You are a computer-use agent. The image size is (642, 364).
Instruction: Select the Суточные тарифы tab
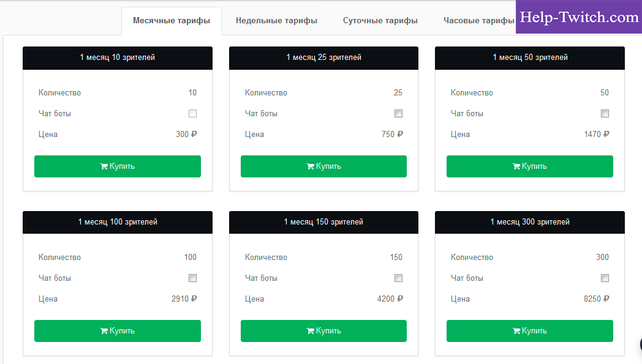380,21
